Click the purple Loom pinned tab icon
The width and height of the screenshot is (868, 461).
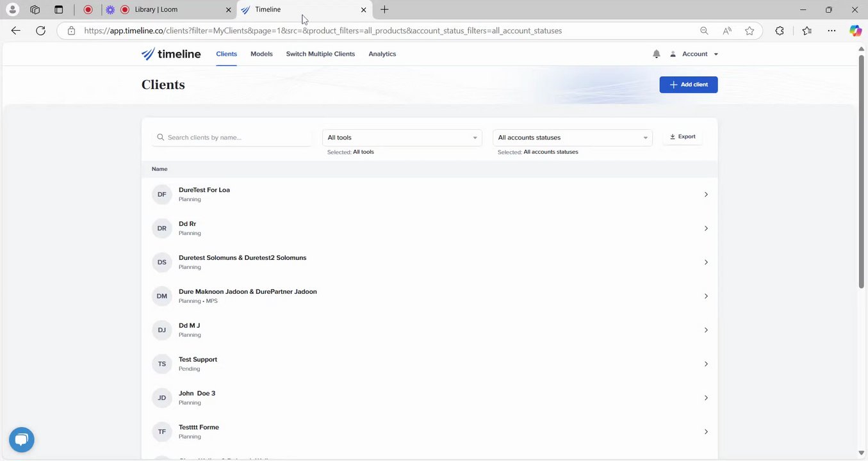110,10
